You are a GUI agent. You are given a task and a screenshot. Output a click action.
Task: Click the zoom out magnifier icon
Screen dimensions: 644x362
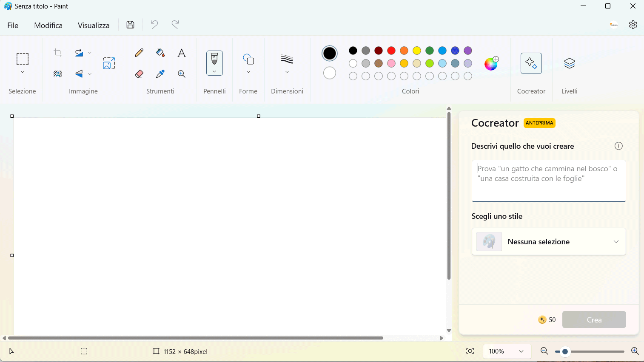click(x=544, y=351)
